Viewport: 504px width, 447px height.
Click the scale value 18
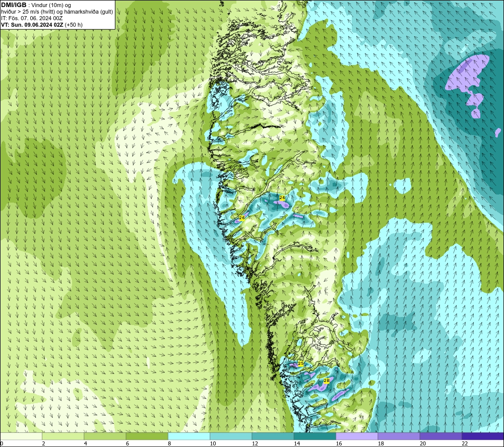pyautogui.click(x=381, y=443)
